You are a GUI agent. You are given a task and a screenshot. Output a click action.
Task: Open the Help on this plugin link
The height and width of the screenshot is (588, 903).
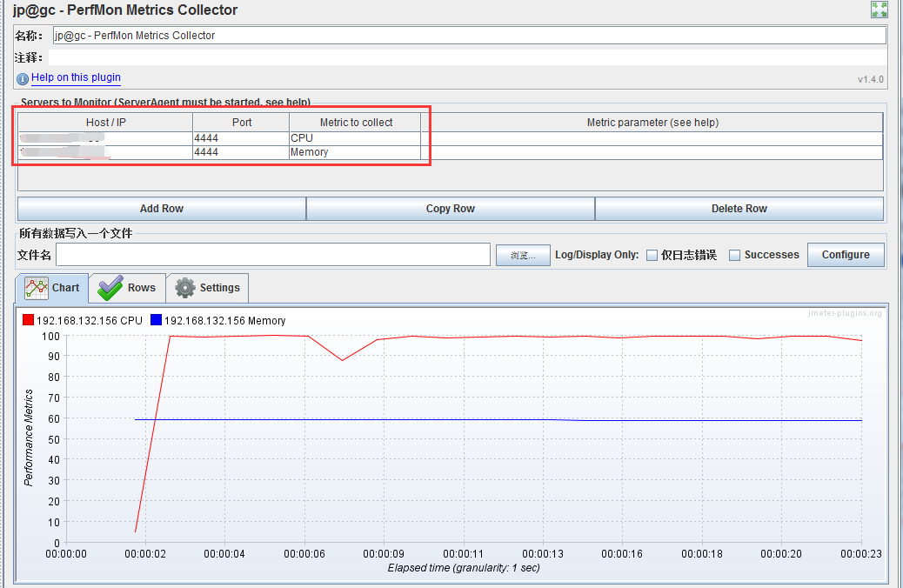click(76, 77)
